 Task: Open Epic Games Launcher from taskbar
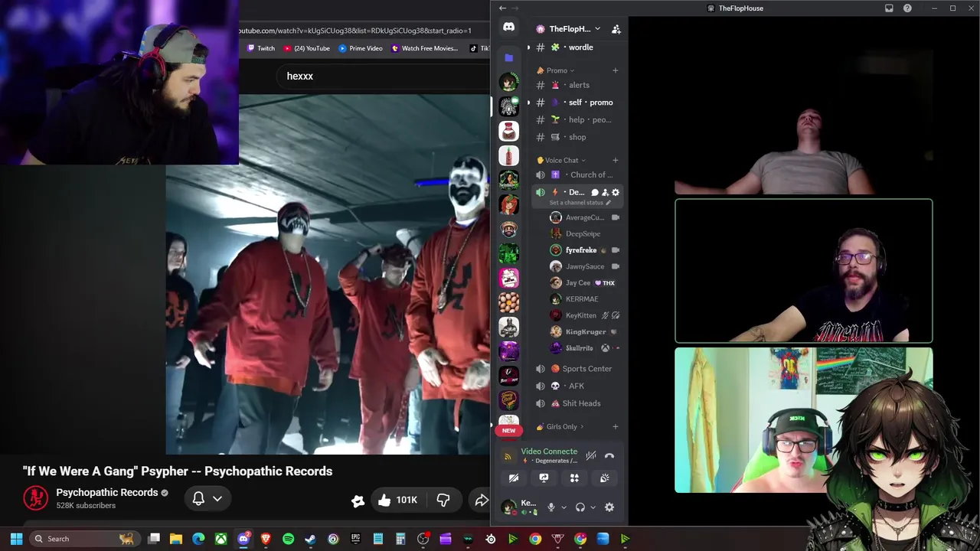tap(355, 539)
